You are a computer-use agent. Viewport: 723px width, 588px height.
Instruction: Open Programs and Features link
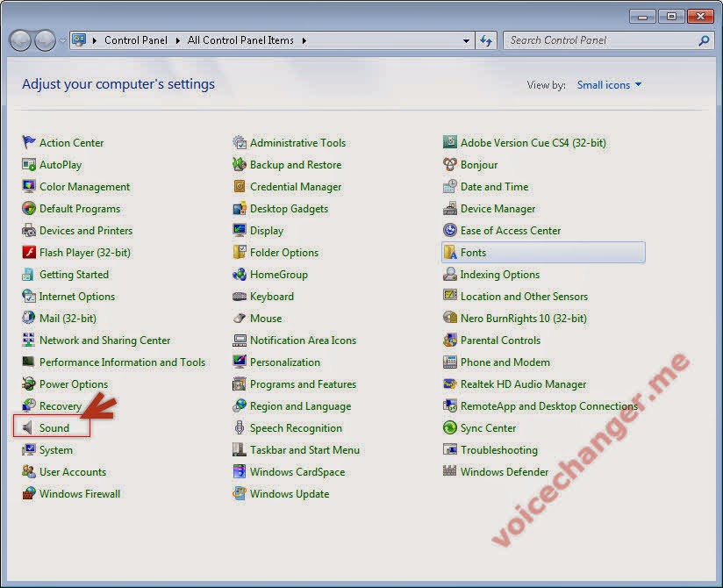click(303, 384)
